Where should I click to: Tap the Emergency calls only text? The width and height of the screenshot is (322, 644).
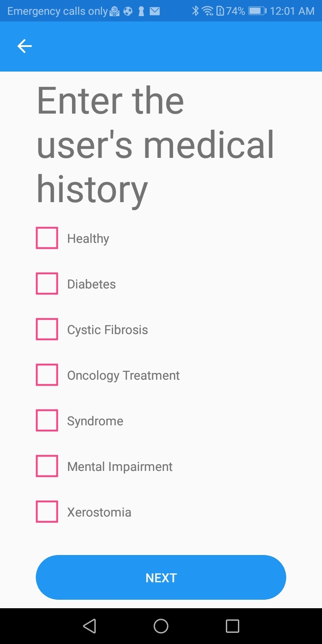[x=58, y=11]
